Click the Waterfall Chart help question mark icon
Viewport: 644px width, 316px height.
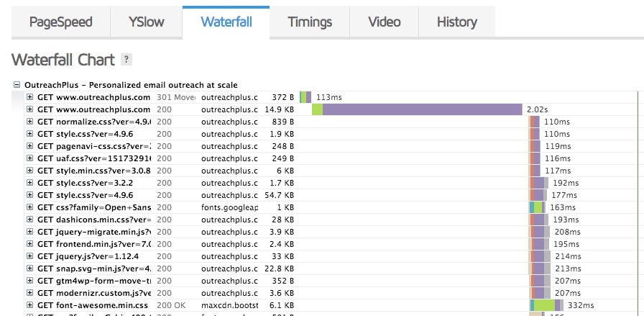pos(126,59)
